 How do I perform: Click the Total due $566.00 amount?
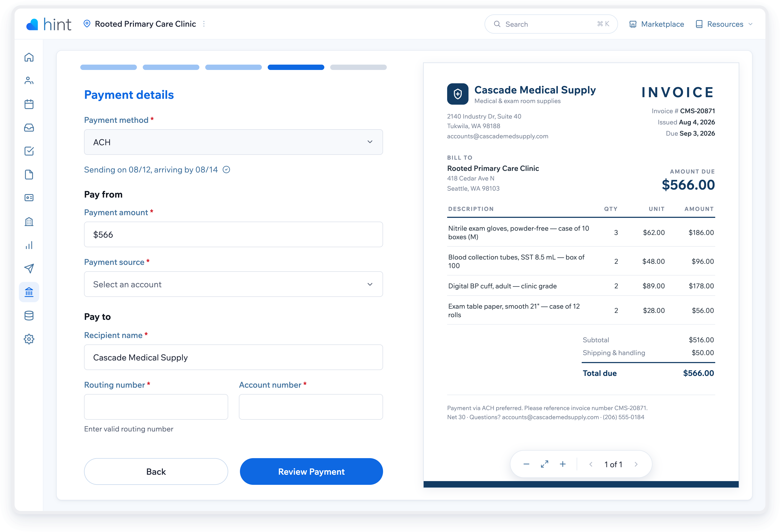tap(698, 373)
